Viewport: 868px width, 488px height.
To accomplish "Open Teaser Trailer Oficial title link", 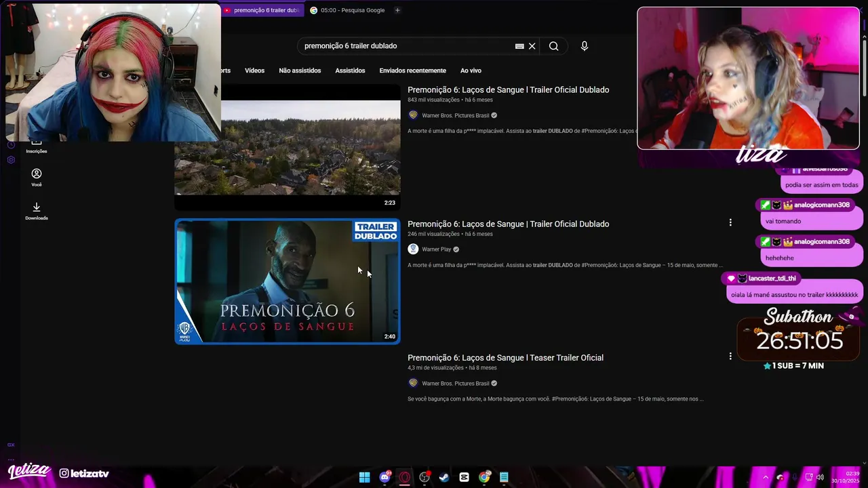I will pos(505,357).
